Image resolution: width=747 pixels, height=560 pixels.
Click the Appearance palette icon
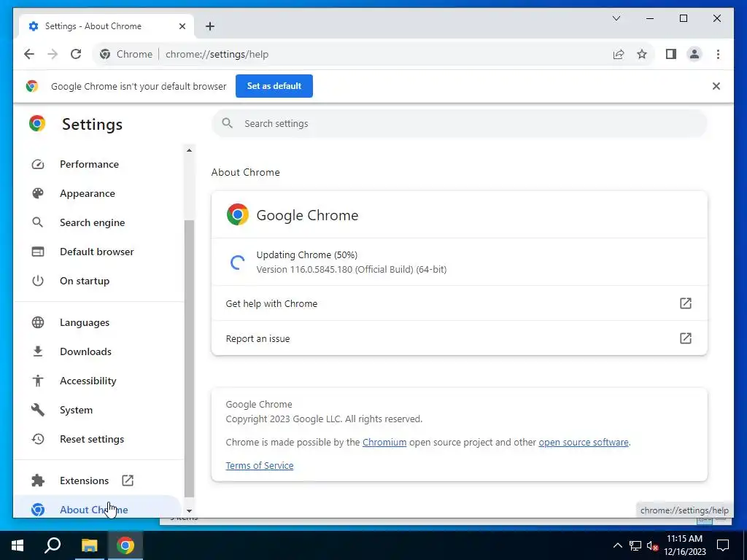point(38,193)
